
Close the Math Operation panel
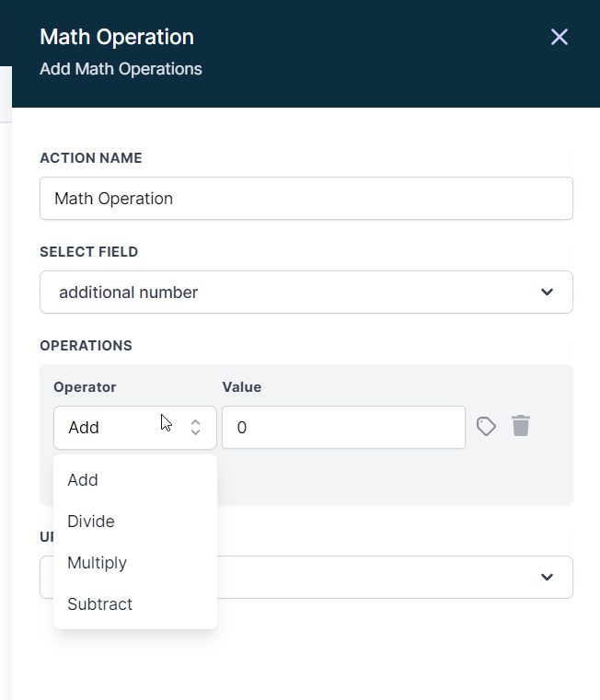point(559,37)
